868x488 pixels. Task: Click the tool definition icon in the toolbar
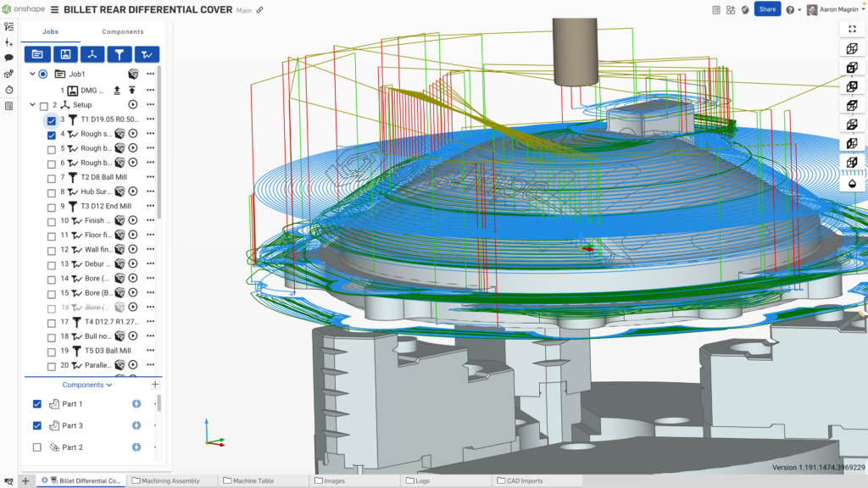coord(120,53)
